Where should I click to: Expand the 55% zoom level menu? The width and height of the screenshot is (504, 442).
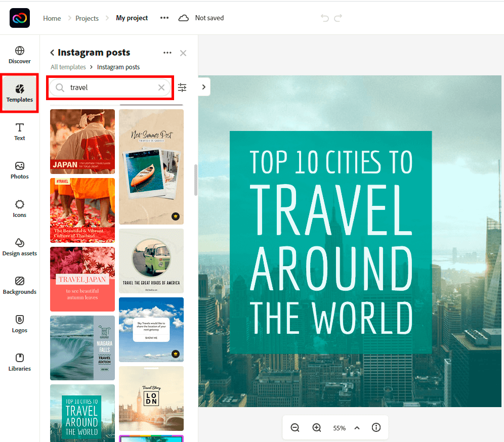[x=357, y=428]
